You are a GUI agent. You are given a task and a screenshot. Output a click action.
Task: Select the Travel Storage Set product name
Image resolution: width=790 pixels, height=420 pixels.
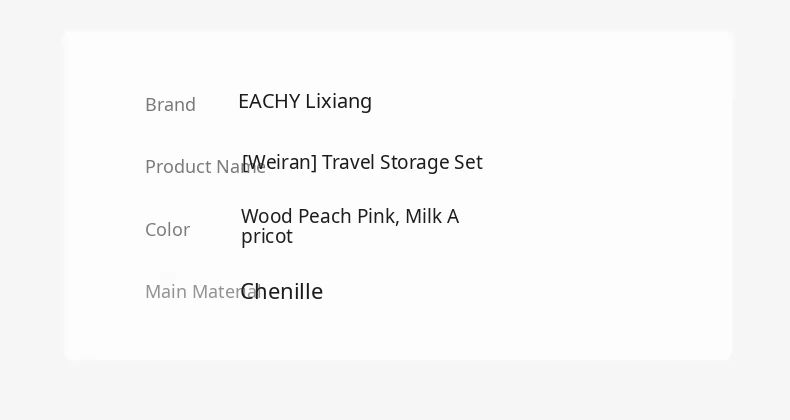click(x=362, y=162)
